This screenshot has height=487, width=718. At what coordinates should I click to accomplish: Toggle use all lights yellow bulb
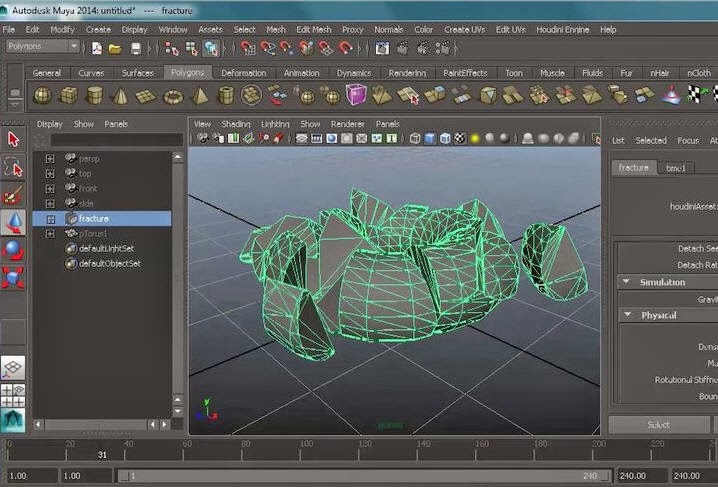tap(475, 138)
